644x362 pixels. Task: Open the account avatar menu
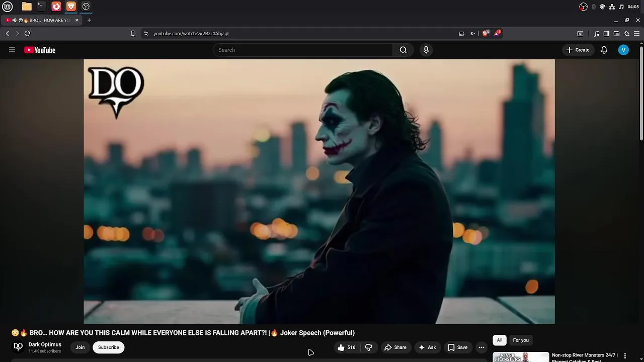click(x=623, y=50)
